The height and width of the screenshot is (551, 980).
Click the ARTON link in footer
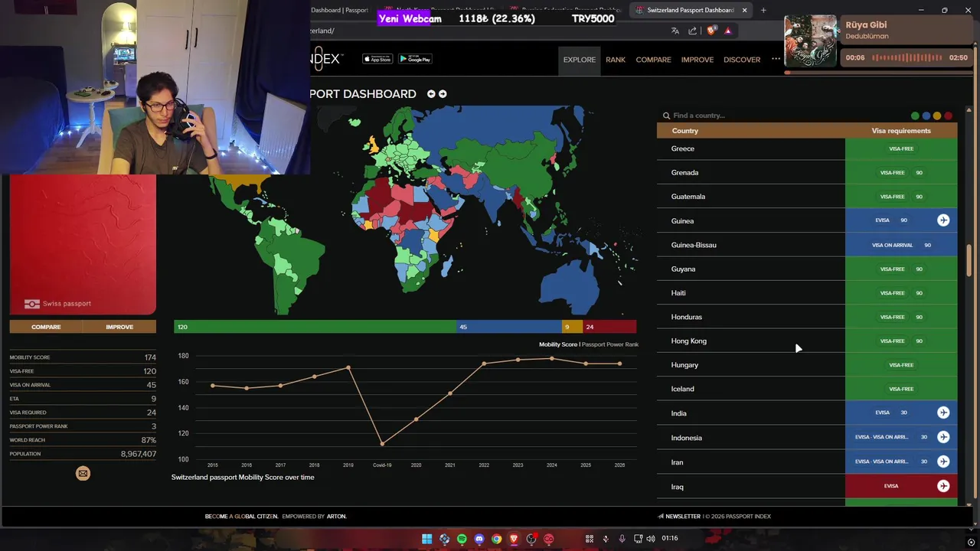(337, 517)
